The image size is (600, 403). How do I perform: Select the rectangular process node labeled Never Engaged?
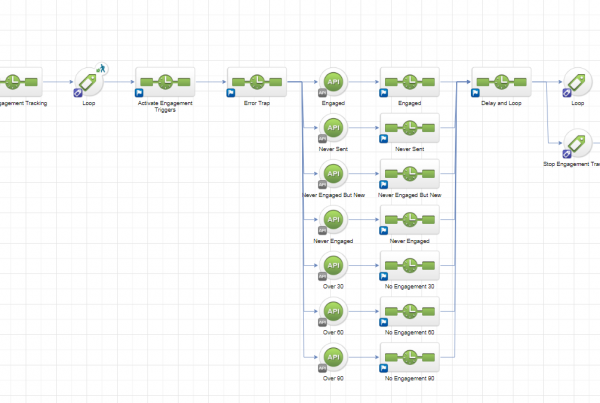(x=409, y=220)
